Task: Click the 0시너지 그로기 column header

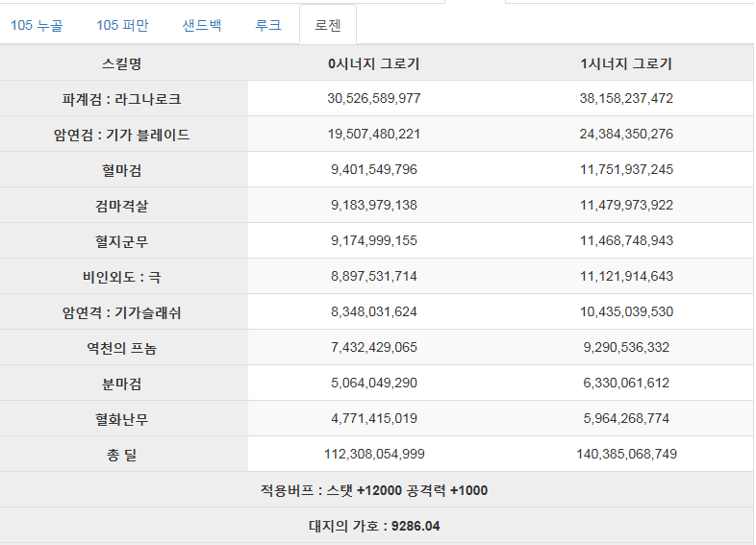Action: click(374, 63)
